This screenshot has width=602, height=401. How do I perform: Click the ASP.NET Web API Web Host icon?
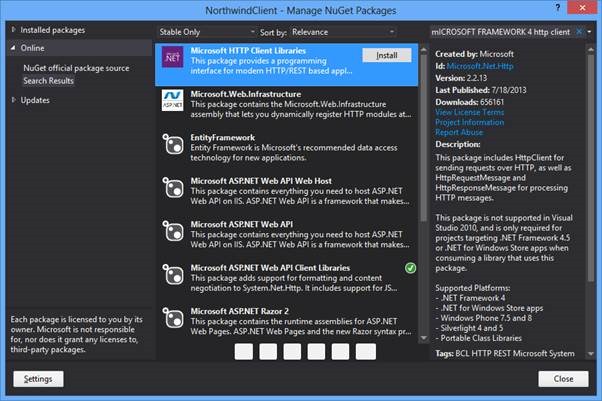pyautogui.click(x=174, y=189)
